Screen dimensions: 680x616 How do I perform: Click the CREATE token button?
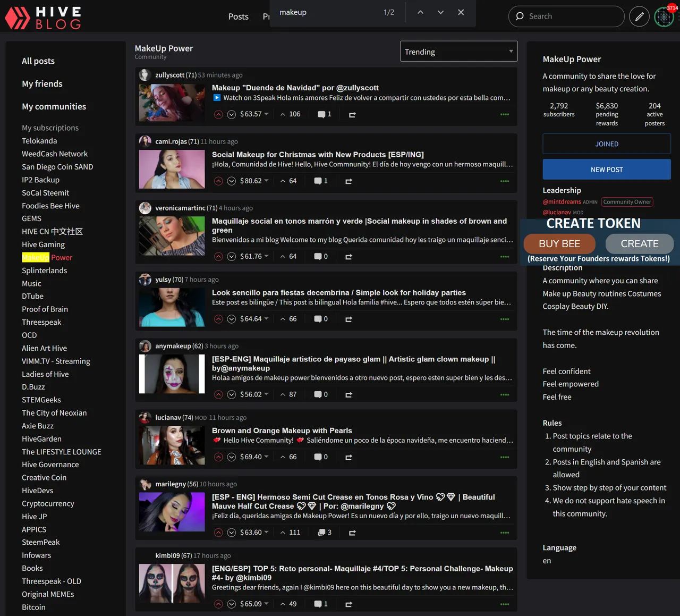(640, 244)
